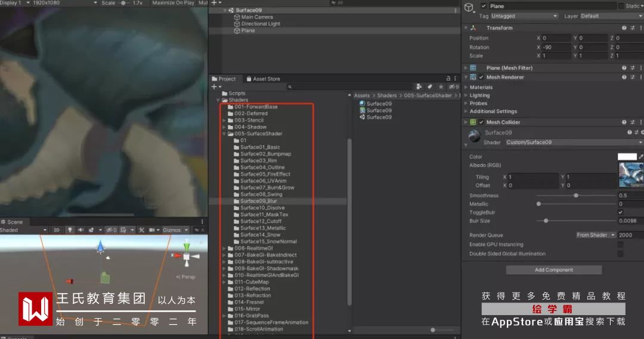The height and width of the screenshot is (339, 644).
Task: Click the red X axis of the orientation gizmo
Action: [177, 255]
